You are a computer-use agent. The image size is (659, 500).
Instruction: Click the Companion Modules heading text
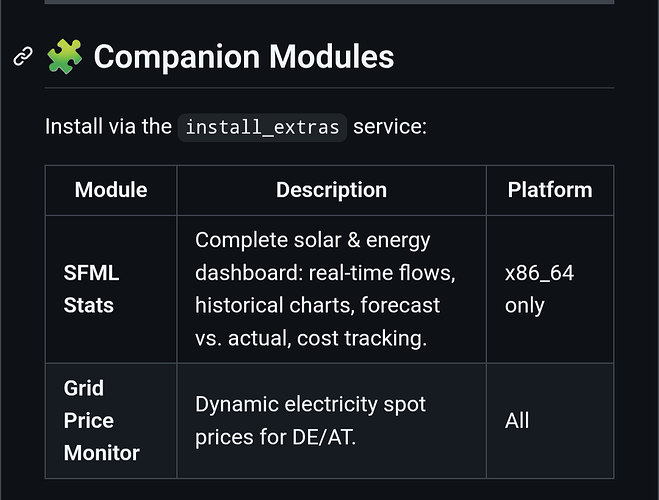pyautogui.click(x=244, y=56)
